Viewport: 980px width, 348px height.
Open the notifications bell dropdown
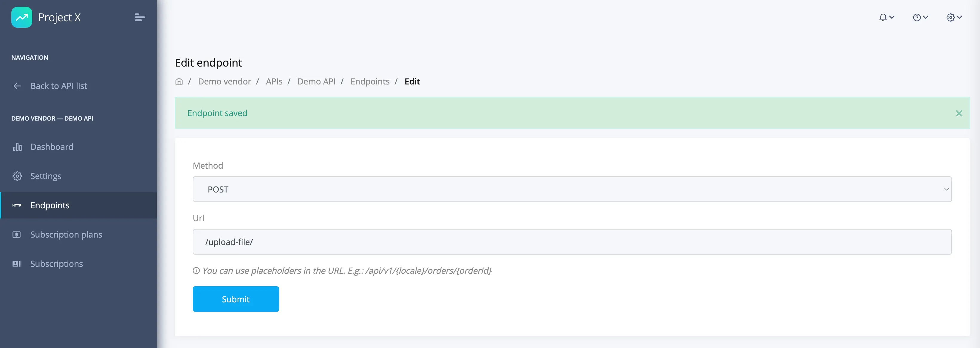[x=886, y=18]
